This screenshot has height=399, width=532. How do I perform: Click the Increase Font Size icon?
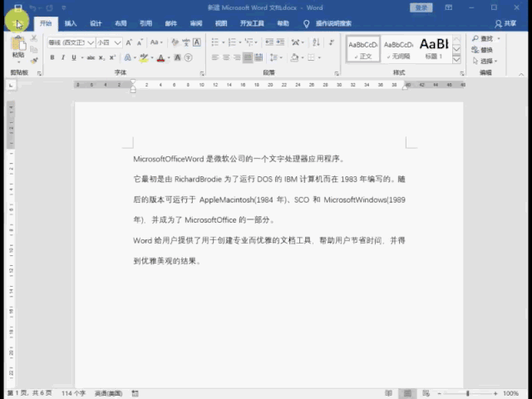pyautogui.click(x=126, y=42)
